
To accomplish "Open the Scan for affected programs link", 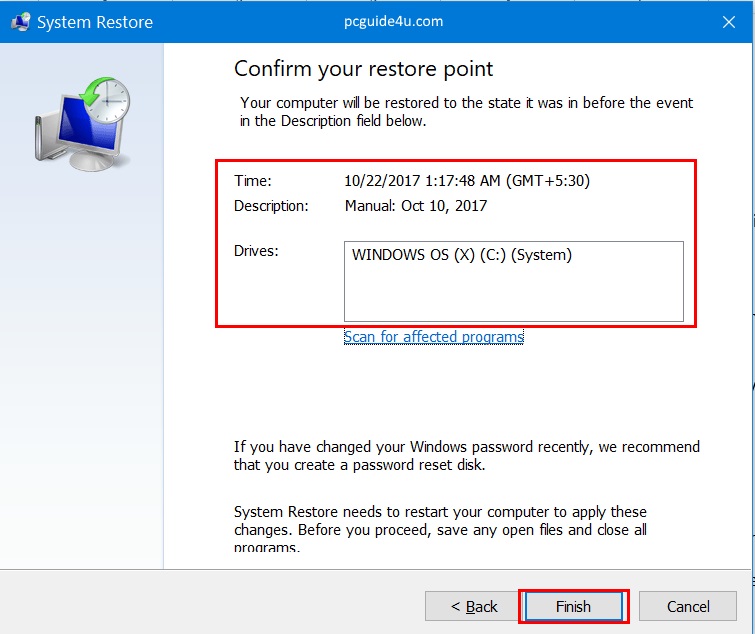I will coord(433,337).
